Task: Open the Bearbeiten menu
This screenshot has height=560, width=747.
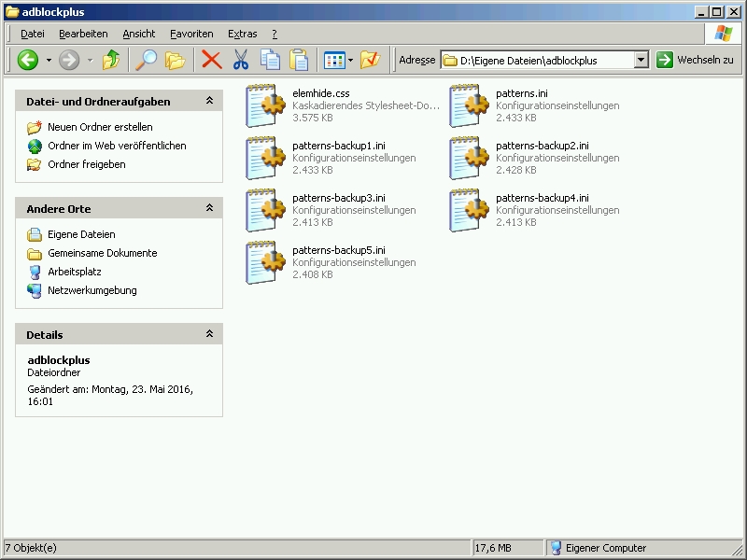Action: [83, 34]
